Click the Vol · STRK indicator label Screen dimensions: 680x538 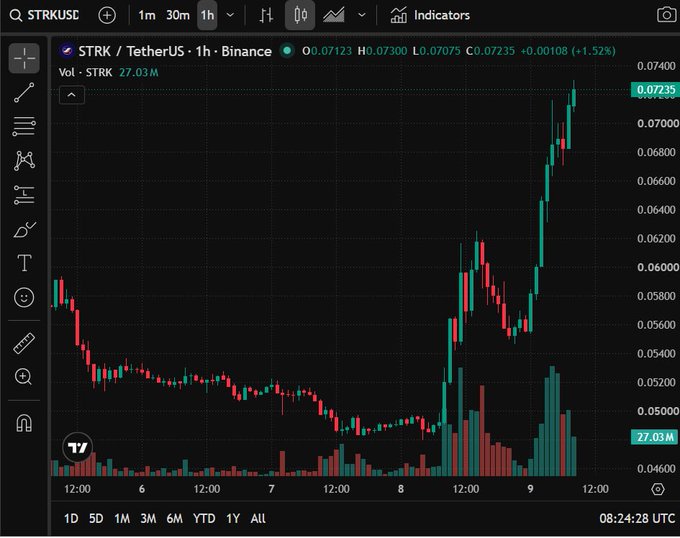pos(85,72)
